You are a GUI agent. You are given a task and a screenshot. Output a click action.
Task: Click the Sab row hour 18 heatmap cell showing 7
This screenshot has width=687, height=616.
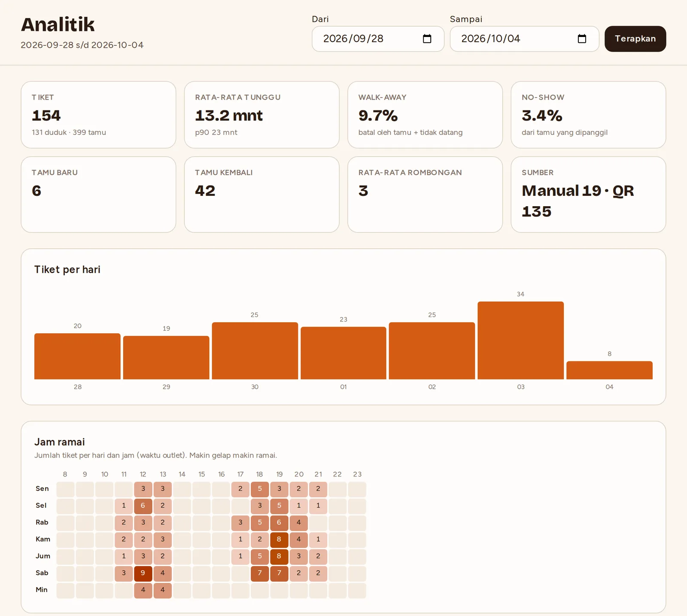[x=260, y=573]
